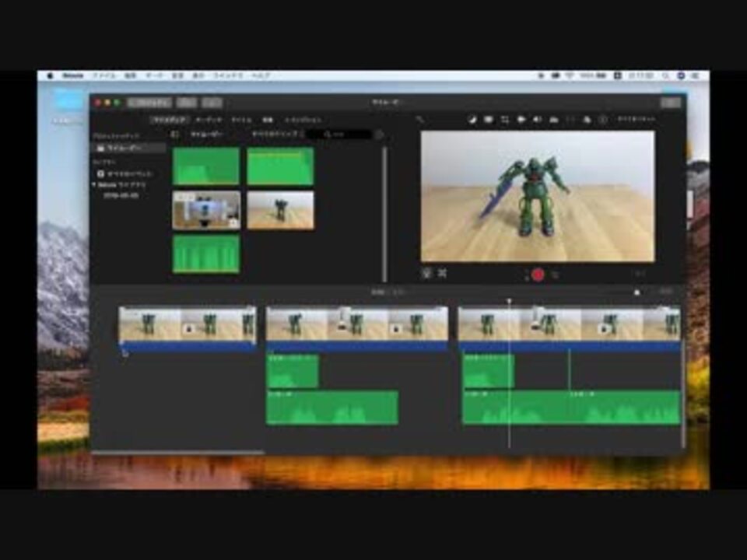Open the color balance adjustment

click(472, 120)
